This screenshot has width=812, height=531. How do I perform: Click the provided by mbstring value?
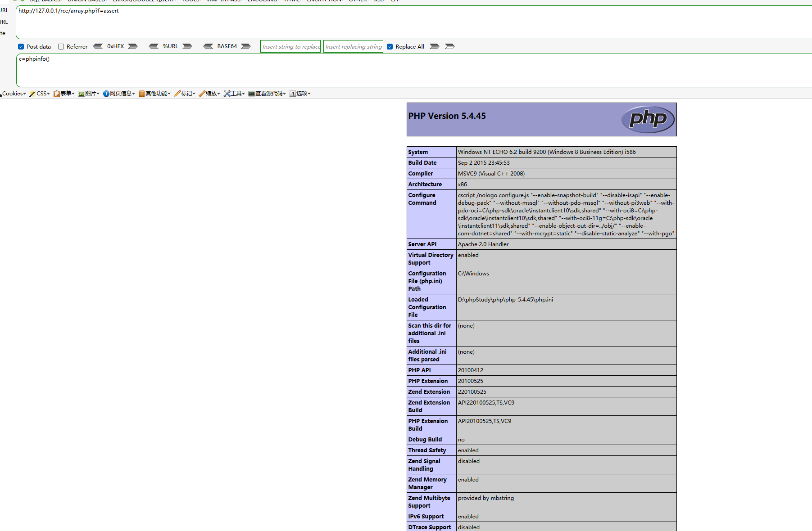[x=486, y=498]
